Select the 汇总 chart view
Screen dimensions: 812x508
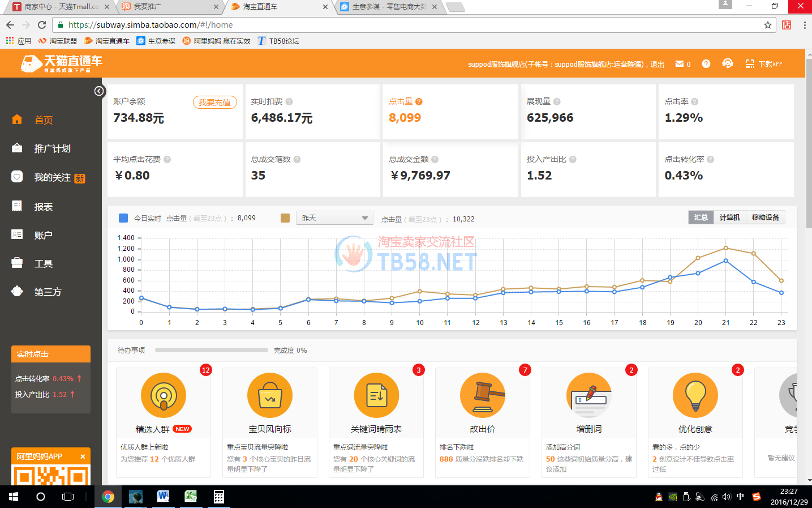(701, 217)
